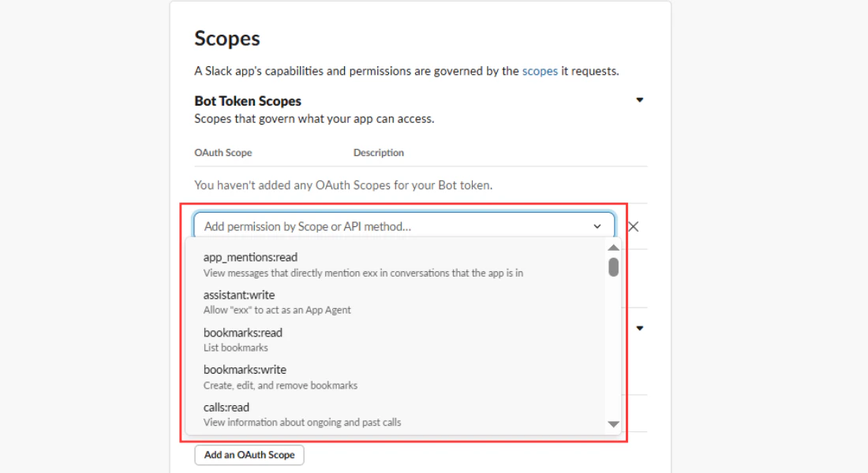
Task: Click the scrollbar thumb of the scope list
Action: 613,268
